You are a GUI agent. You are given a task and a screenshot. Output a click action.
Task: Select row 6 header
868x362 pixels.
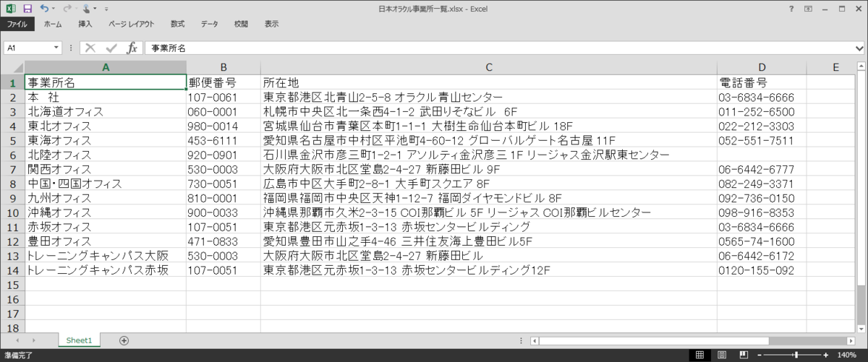[x=12, y=155]
